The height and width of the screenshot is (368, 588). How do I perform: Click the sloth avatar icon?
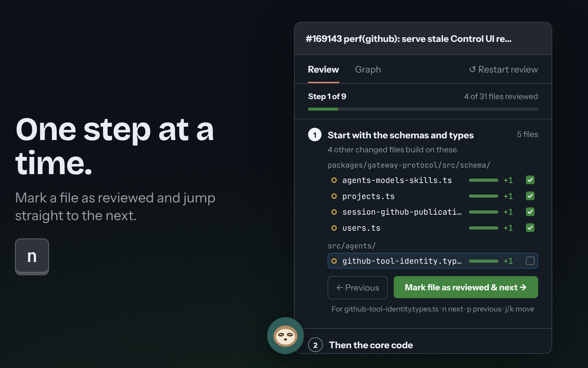click(x=285, y=336)
